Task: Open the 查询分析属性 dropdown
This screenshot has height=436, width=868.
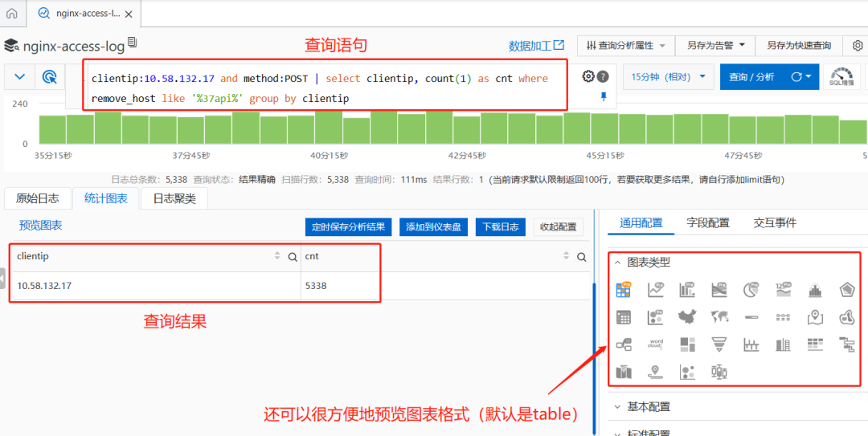Action: click(x=626, y=46)
